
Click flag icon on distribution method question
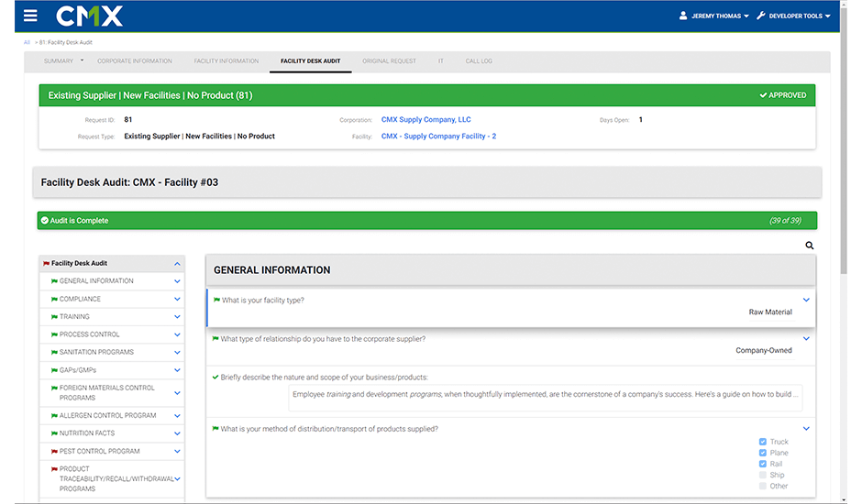(x=215, y=429)
